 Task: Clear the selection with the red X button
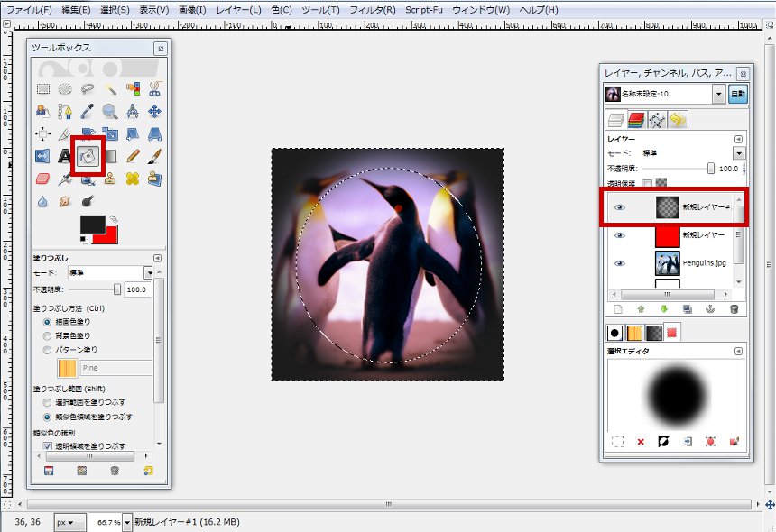(641, 440)
